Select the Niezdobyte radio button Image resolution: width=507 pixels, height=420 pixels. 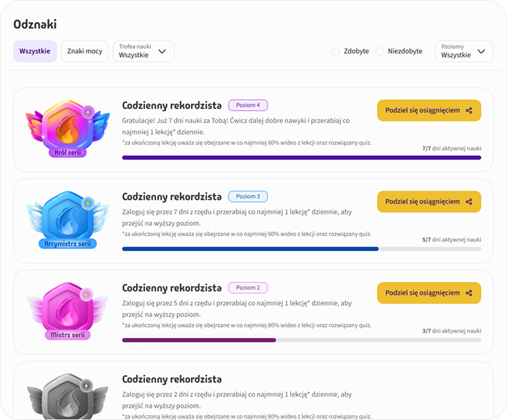point(379,51)
